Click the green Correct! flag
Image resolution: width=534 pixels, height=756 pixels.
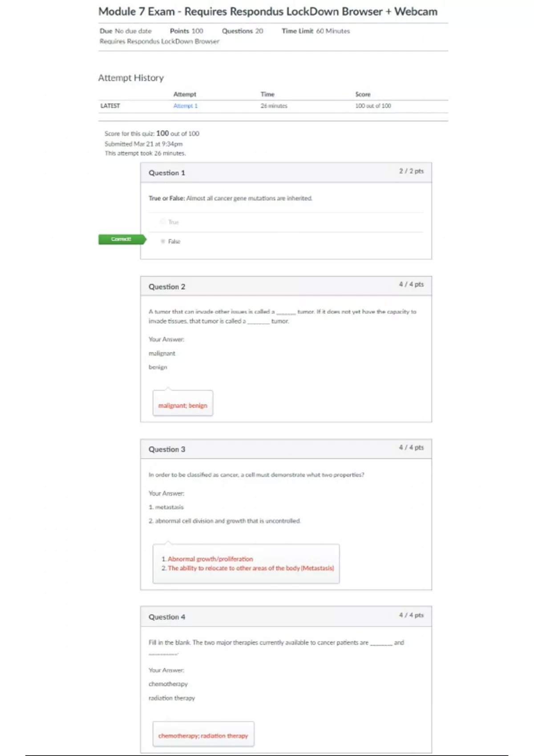121,239
